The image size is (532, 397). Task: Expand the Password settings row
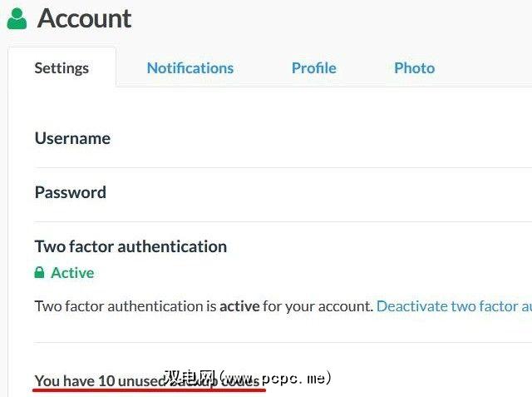pyautogui.click(x=71, y=192)
